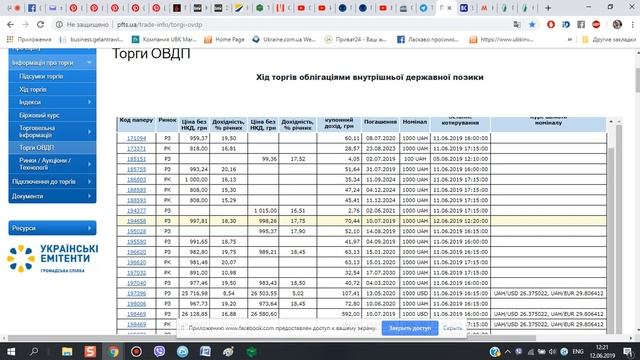
Task: Switch to the Telegram browser tab
Action: coord(424,8)
